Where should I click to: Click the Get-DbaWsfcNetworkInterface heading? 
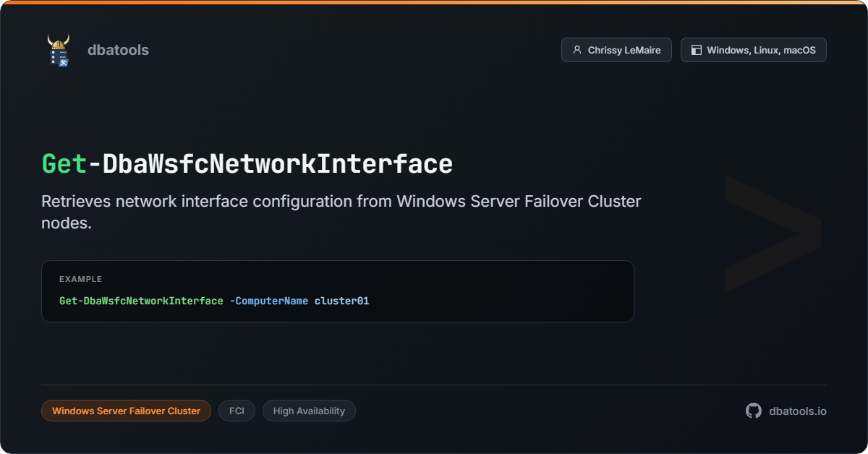click(247, 164)
